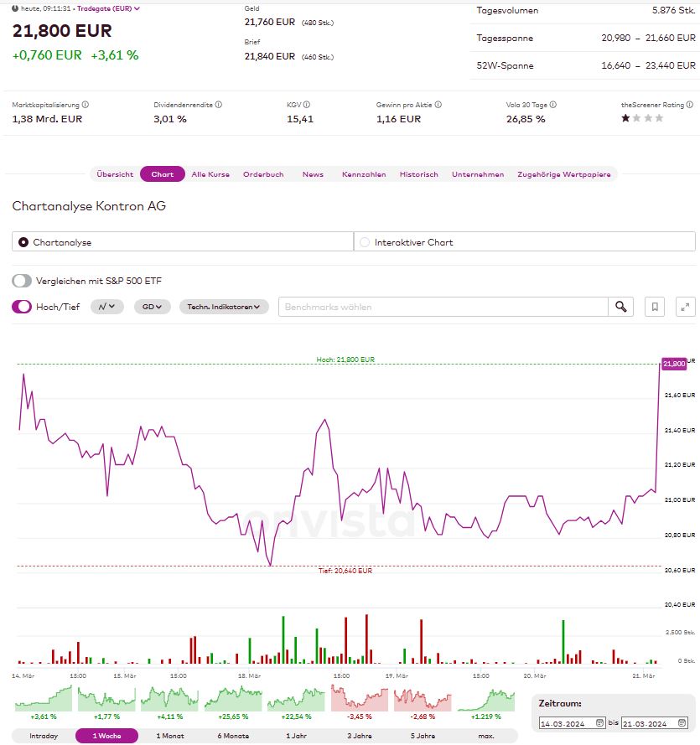The width and height of the screenshot is (700, 745).
Task: Toggle the Hoch/Tief display
Action: [20, 307]
